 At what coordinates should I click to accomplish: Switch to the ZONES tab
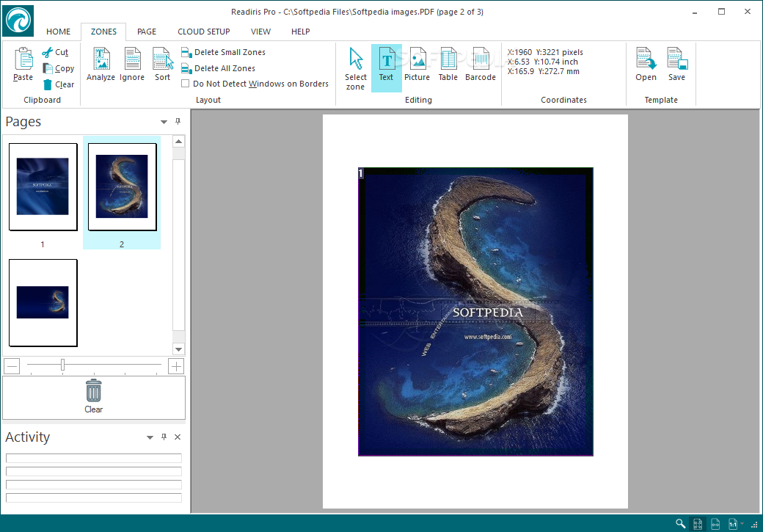[x=103, y=32]
